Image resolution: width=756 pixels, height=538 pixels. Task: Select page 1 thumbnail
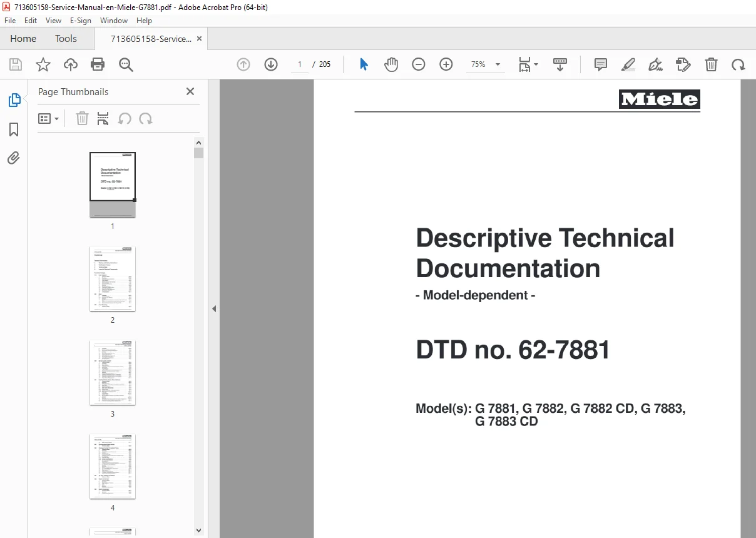(113, 185)
